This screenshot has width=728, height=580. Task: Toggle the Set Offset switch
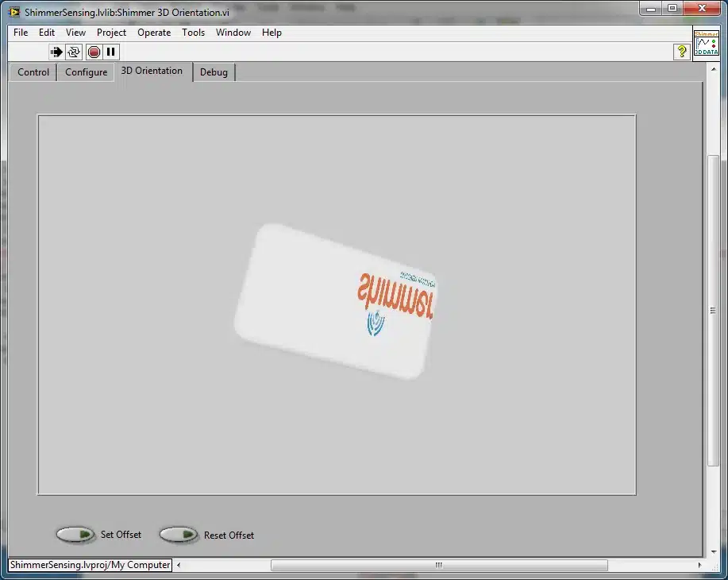[75, 535]
